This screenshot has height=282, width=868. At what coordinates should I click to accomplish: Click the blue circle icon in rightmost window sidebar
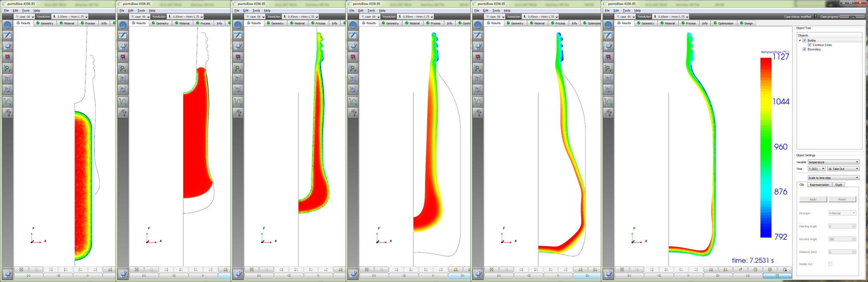point(608,25)
